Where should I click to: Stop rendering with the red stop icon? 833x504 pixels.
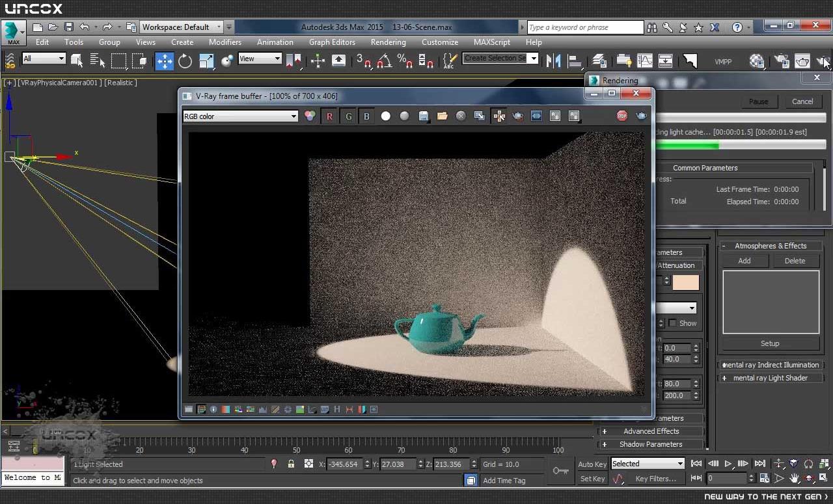(x=622, y=116)
